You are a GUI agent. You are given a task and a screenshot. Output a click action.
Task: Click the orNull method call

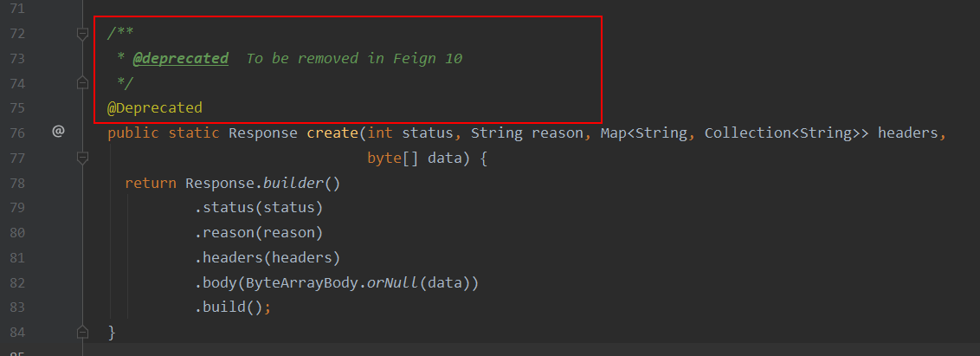coord(392,282)
